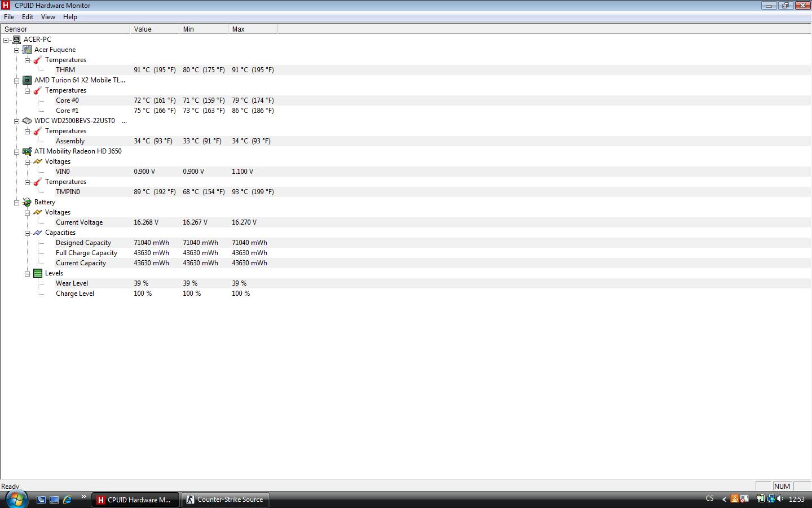Launch Internet Explorer from quick launch
This screenshot has width=812, height=508.
pos(67,500)
